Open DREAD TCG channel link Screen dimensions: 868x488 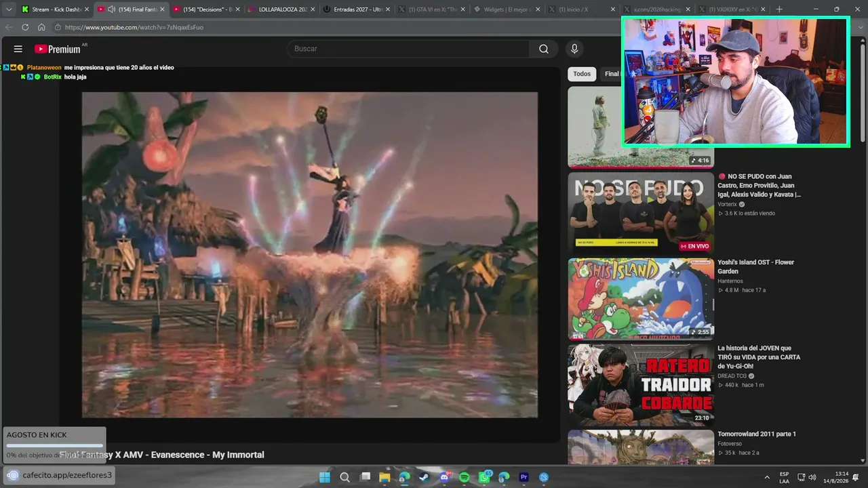coord(732,376)
